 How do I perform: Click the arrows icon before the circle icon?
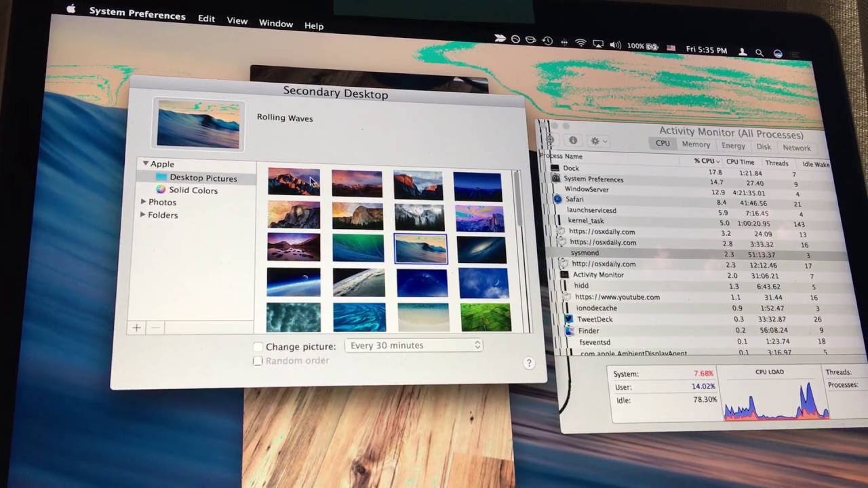pyautogui.click(x=500, y=39)
